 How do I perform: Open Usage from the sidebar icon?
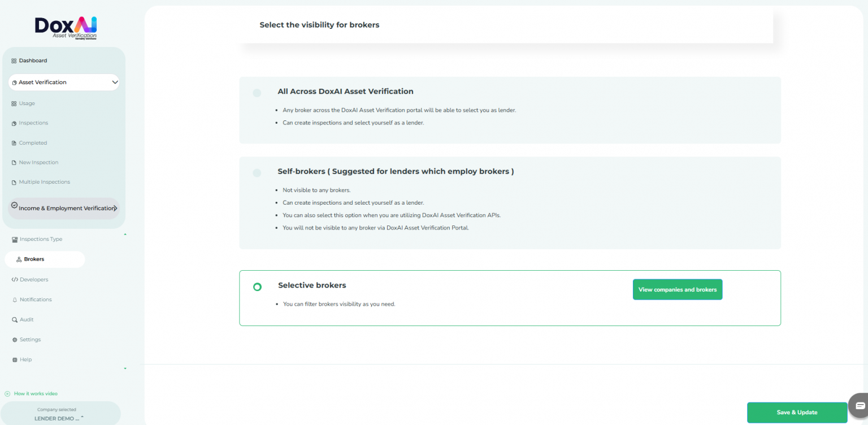click(x=13, y=103)
